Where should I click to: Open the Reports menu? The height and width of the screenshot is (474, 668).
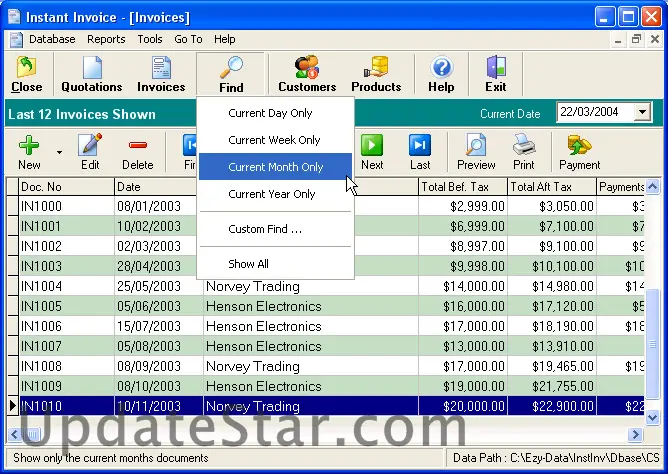(106, 39)
